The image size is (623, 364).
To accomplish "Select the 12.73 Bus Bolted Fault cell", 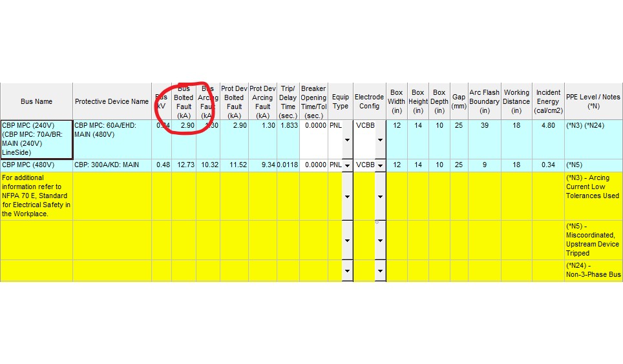I will (x=184, y=165).
